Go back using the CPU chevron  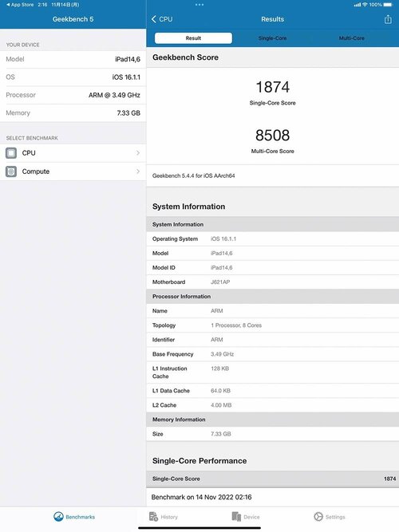[x=162, y=19]
